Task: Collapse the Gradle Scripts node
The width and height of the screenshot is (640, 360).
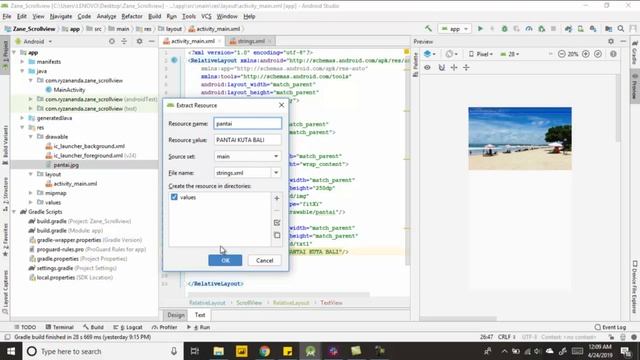Action: click(14, 211)
